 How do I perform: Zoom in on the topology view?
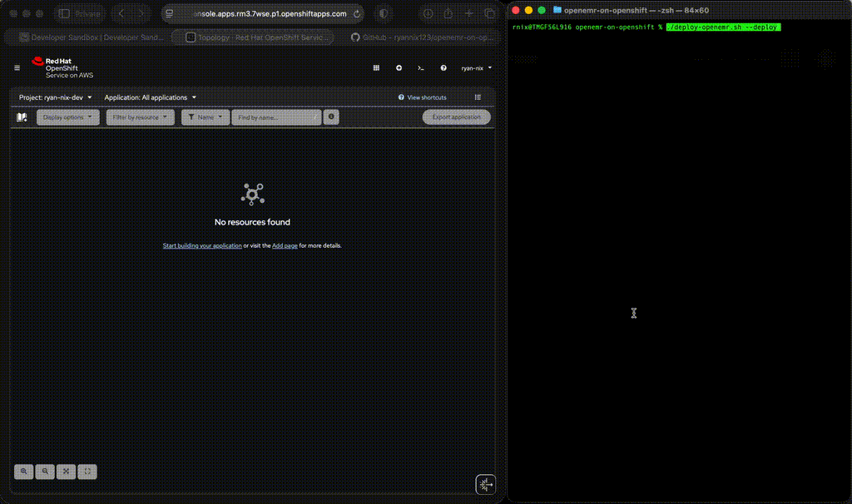click(24, 472)
